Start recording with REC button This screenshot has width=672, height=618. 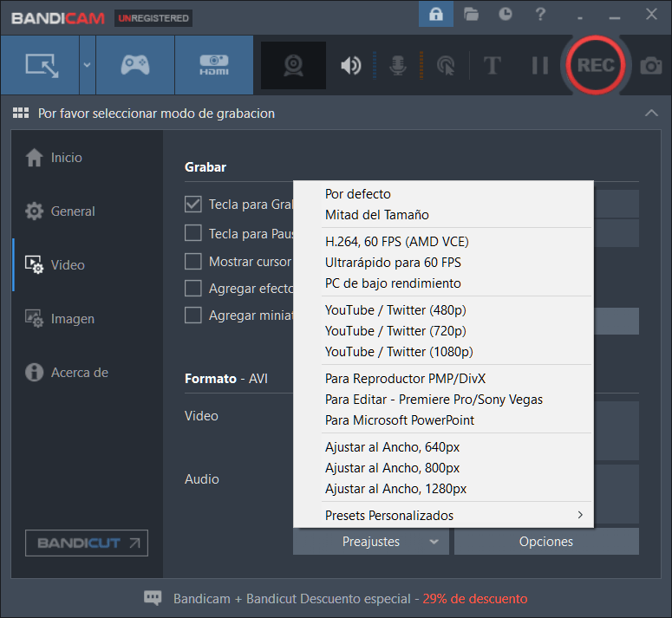coord(596,65)
